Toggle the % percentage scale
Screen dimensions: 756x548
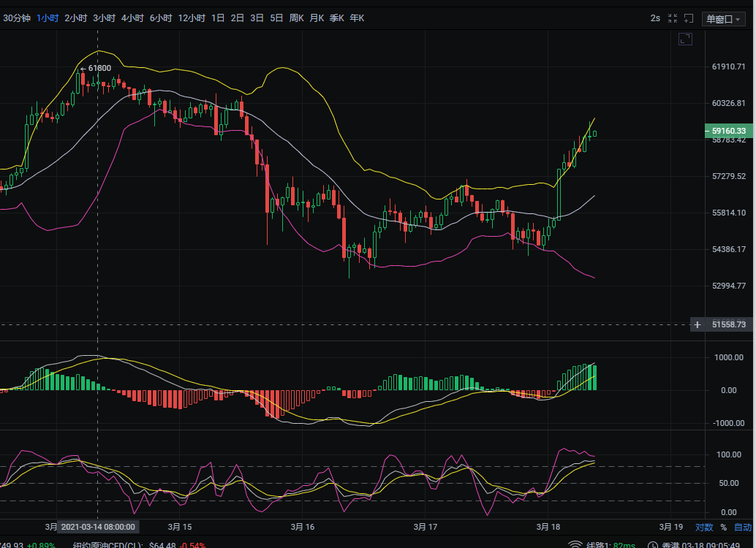[x=723, y=527]
